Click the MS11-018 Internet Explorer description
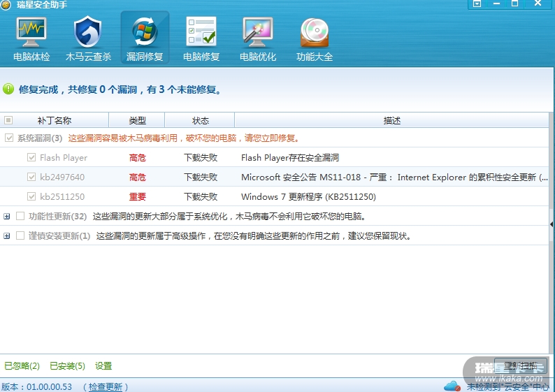The height and width of the screenshot is (392, 555). coord(394,177)
